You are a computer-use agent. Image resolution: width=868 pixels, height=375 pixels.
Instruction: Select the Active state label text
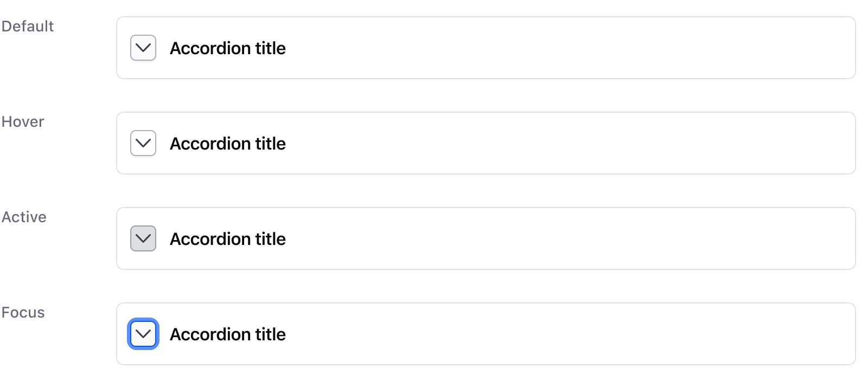[24, 217]
